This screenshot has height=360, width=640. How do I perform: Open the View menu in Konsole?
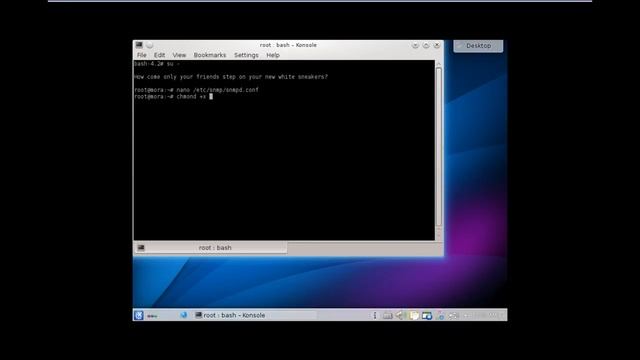179,55
